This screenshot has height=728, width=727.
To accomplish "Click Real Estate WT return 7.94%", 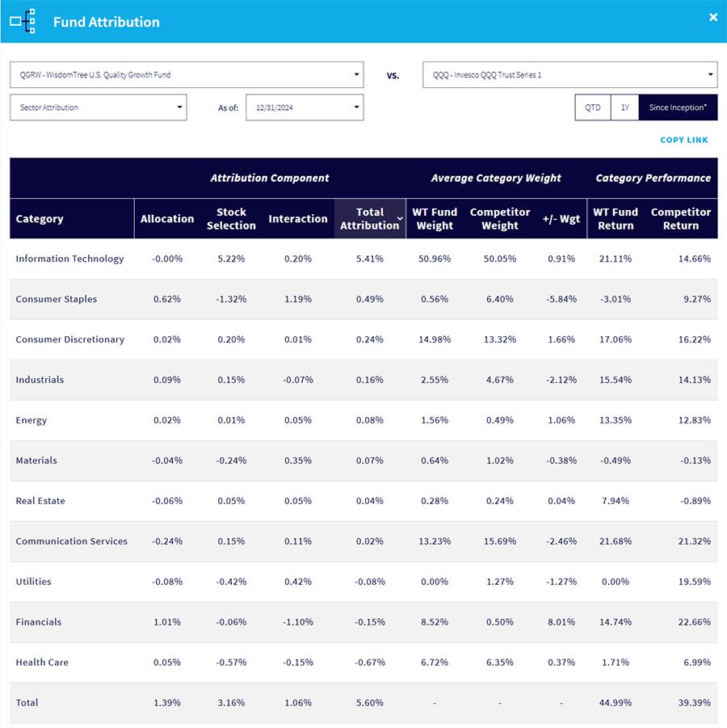I will 616,501.
